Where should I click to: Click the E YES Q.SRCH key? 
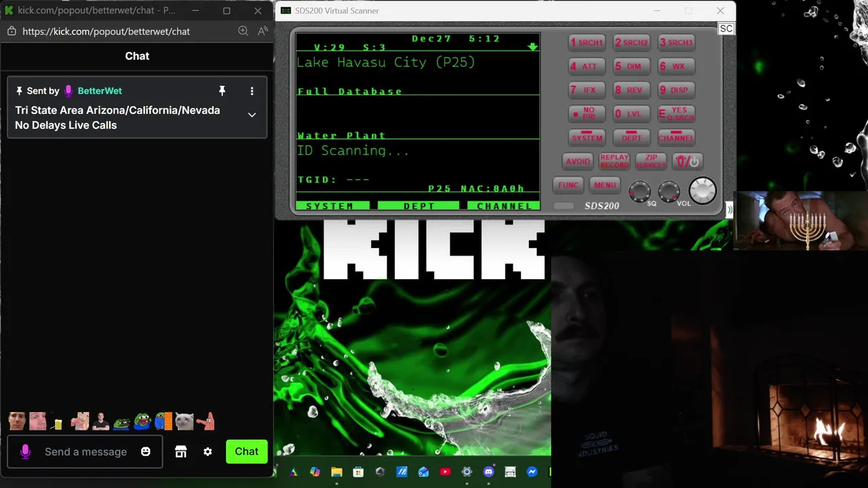point(677,114)
